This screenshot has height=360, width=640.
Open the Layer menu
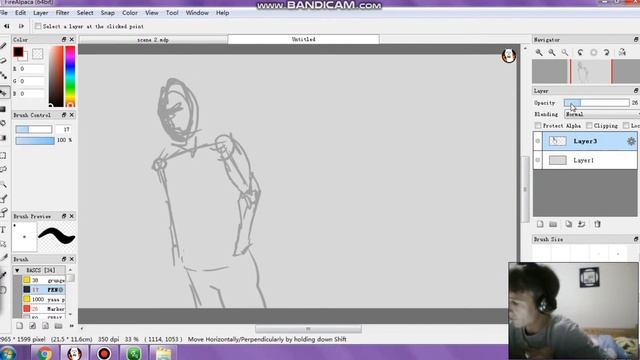coord(40,13)
